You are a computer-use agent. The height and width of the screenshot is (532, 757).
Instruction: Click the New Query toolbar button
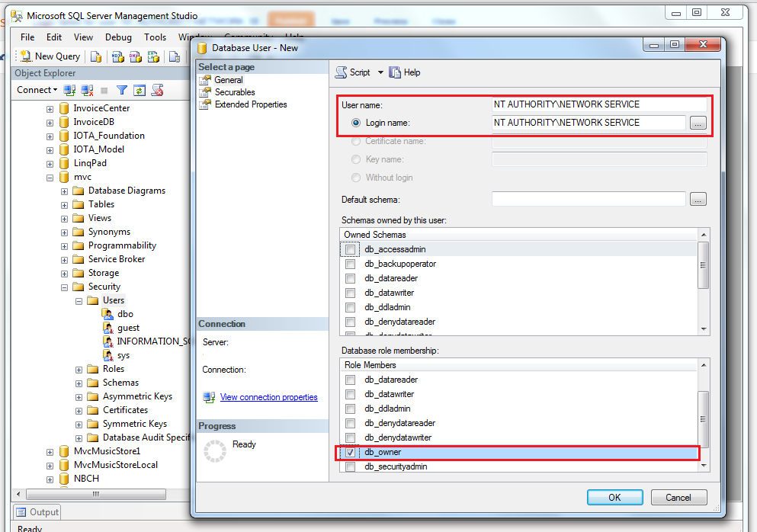[x=50, y=56]
